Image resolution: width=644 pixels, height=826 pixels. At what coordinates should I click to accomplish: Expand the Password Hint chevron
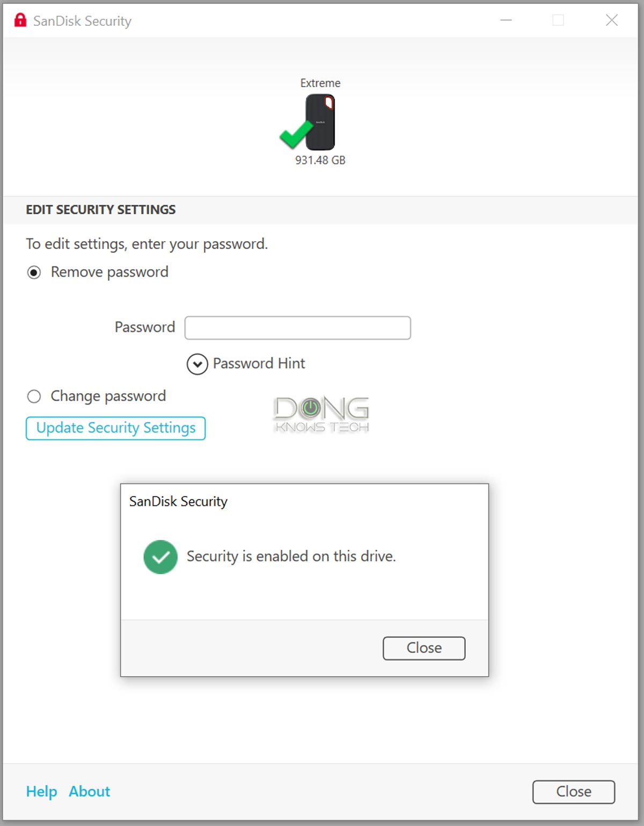click(197, 364)
